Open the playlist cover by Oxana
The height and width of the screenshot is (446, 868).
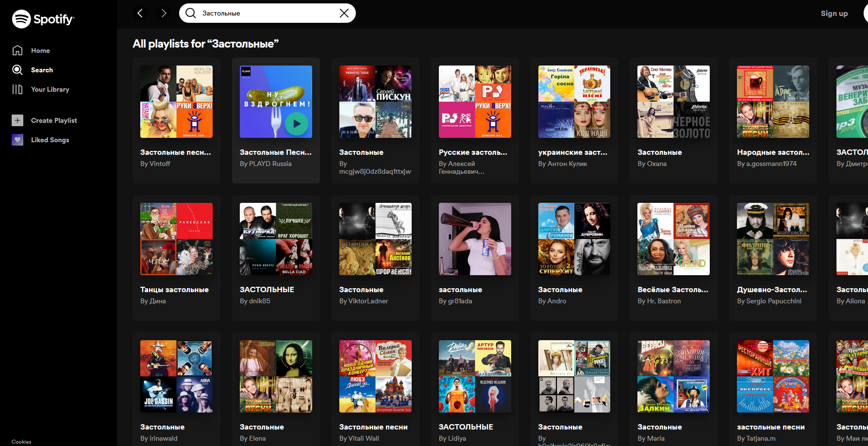pyautogui.click(x=674, y=101)
